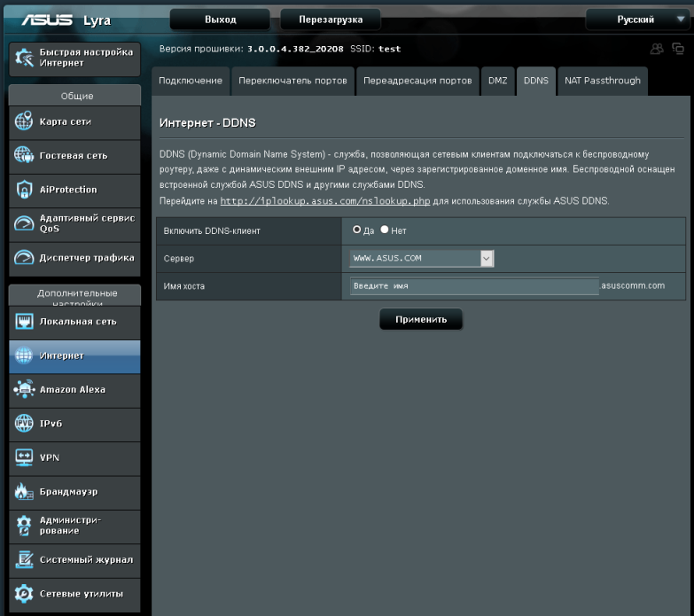Click the Перезагрузка reboot button
Image resolution: width=694 pixels, height=616 pixels.
tap(331, 19)
